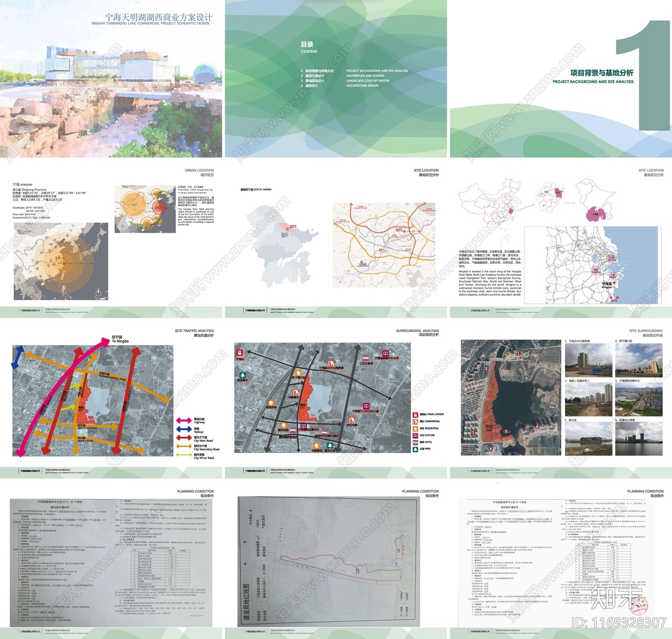Click the blue Railway arrow legend icon
The height and width of the screenshot is (639, 672).
point(184,429)
